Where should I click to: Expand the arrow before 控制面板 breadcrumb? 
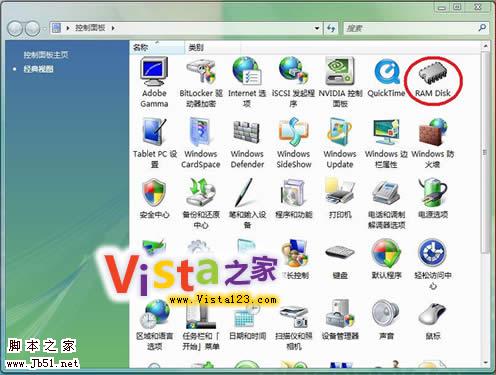pyautogui.click(x=68, y=28)
